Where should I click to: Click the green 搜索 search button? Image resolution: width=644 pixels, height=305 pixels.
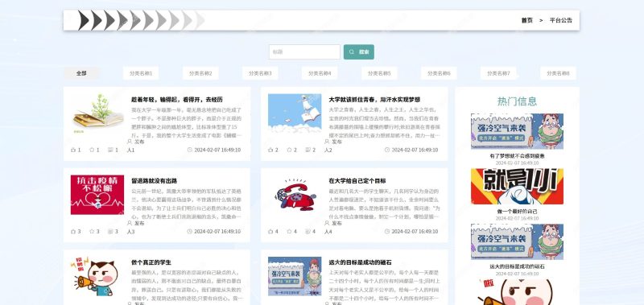[x=358, y=52]
